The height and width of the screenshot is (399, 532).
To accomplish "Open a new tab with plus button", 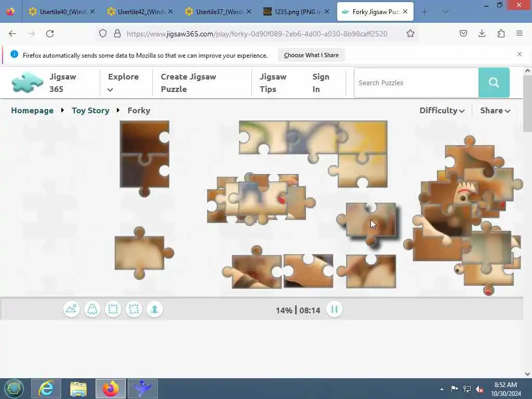I will click(x=424, y=11).
